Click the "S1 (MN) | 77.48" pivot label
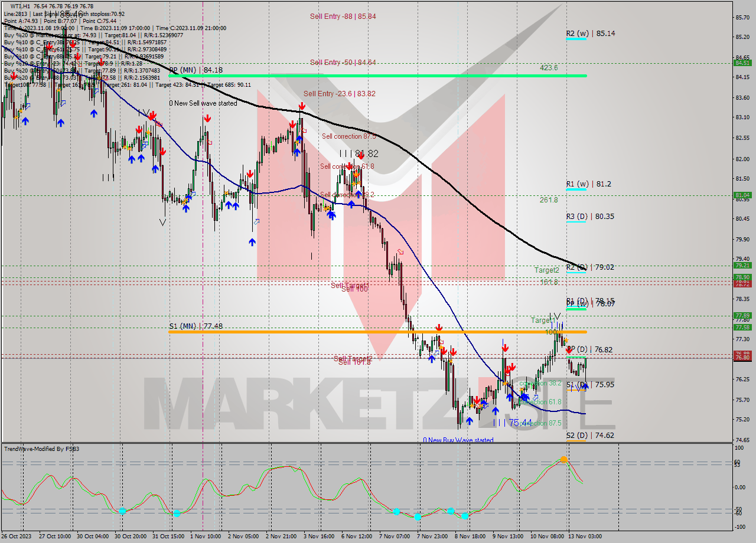 click(x=197, y=326)
